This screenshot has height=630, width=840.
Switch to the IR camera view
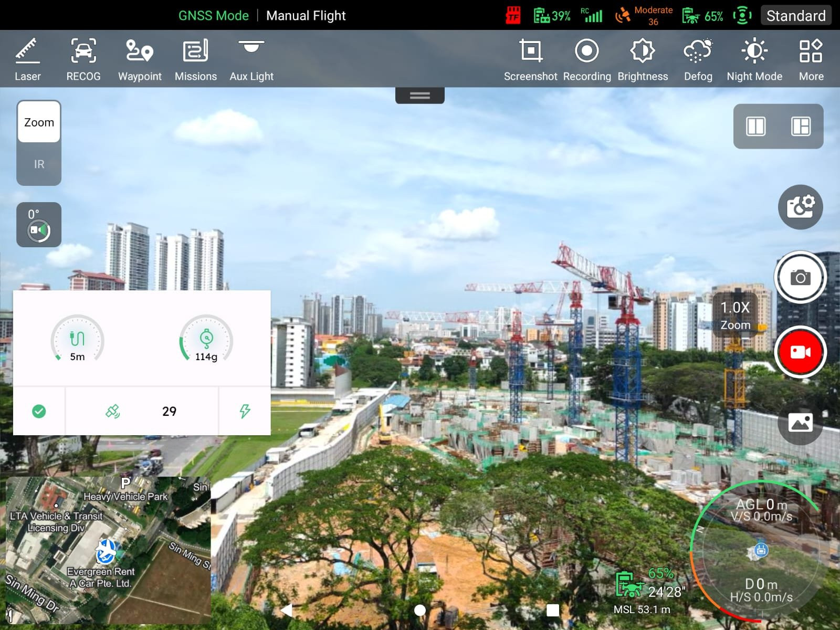[39, 164]
